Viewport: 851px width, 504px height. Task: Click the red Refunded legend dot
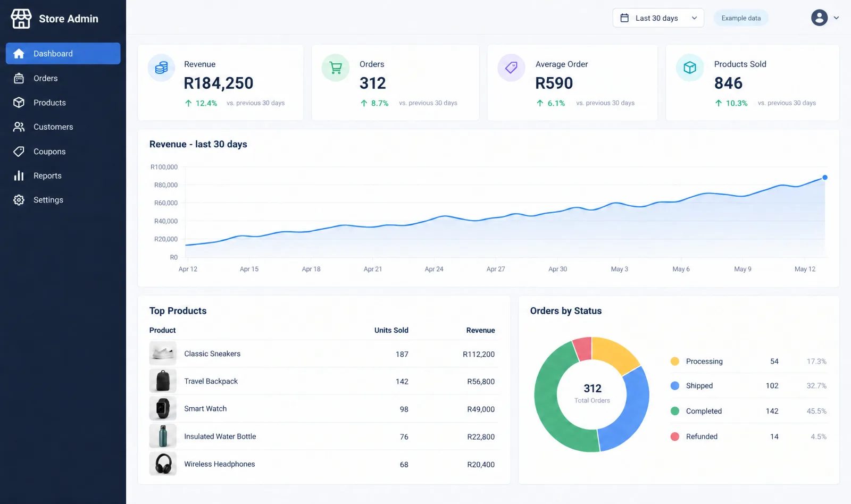pos(675,436)
